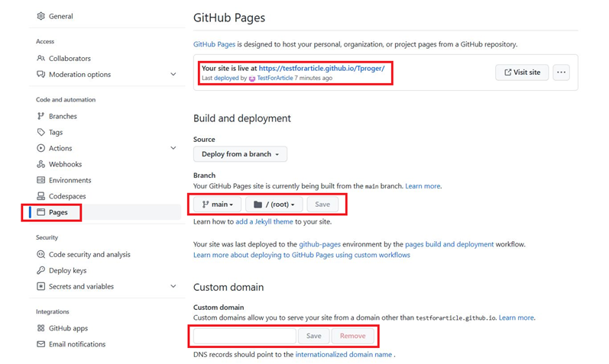The image size is (609, 364).
Task: Click the Deploy keys key icon
Action: click(x=40, y=270)
